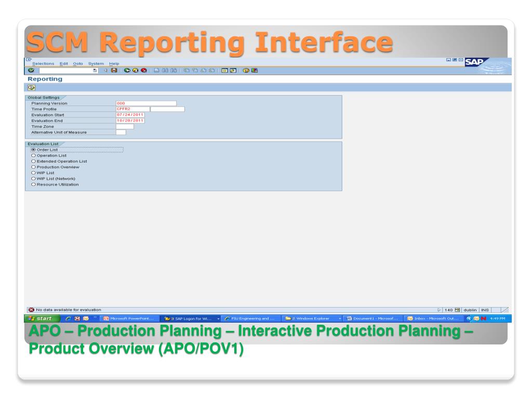Click the Evaluation End date field

click(130, 121)
